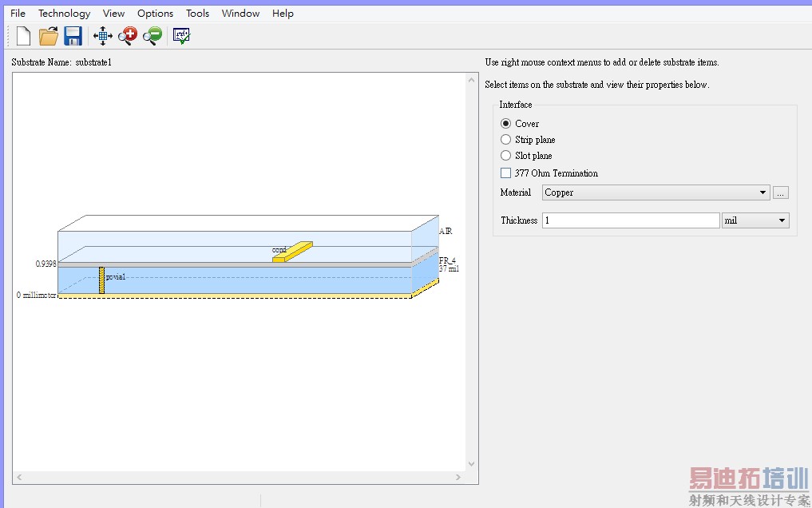Save the substrate with floppy icon
This screenshot has height=508, width=812.
(73, 36)
